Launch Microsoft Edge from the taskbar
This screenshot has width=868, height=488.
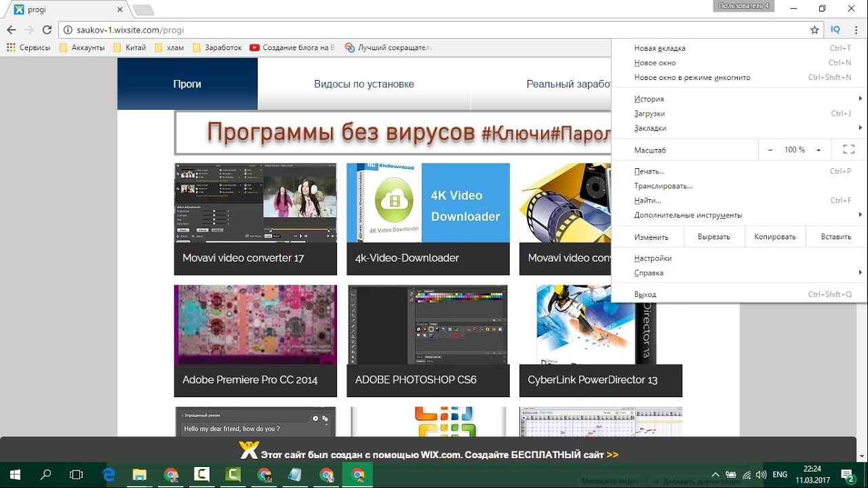108,474
